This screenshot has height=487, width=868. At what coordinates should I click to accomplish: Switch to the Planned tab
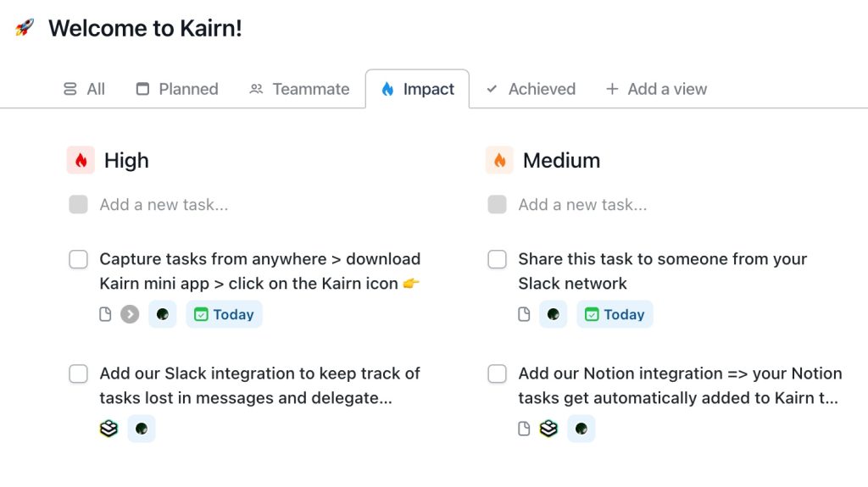177,89
